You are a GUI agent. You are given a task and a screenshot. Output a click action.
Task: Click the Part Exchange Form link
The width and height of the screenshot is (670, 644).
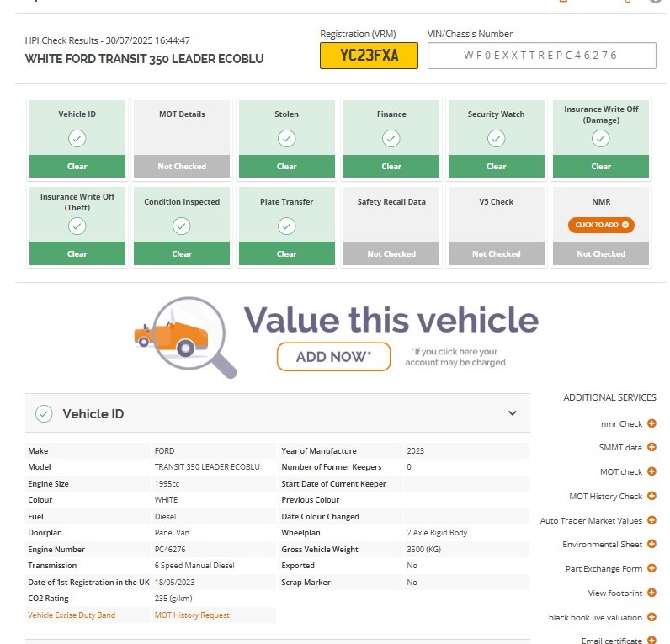point(604,569)
